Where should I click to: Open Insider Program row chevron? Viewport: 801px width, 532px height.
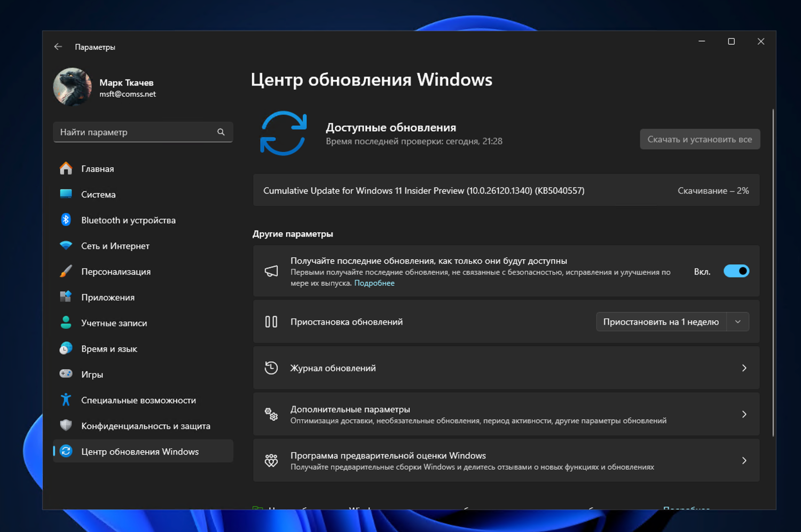744,460
